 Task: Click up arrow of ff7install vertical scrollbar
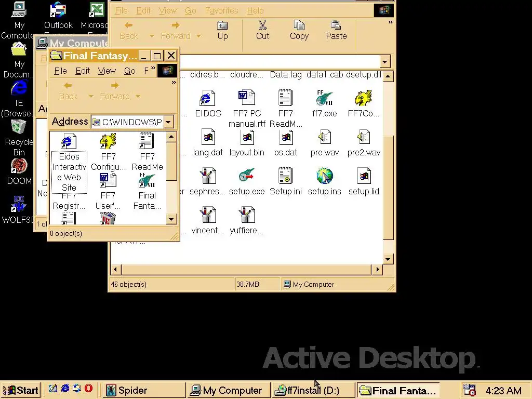(x=388, y=76)
